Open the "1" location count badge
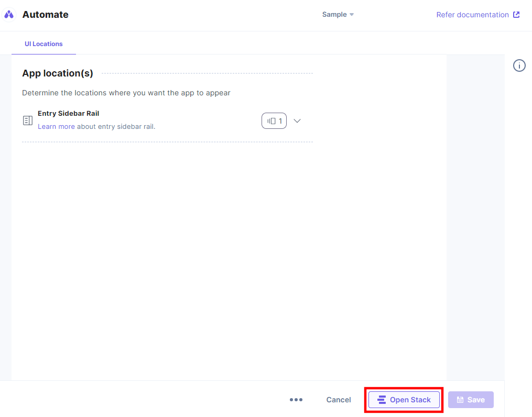532x417 pixels. [x=274, y=120]
